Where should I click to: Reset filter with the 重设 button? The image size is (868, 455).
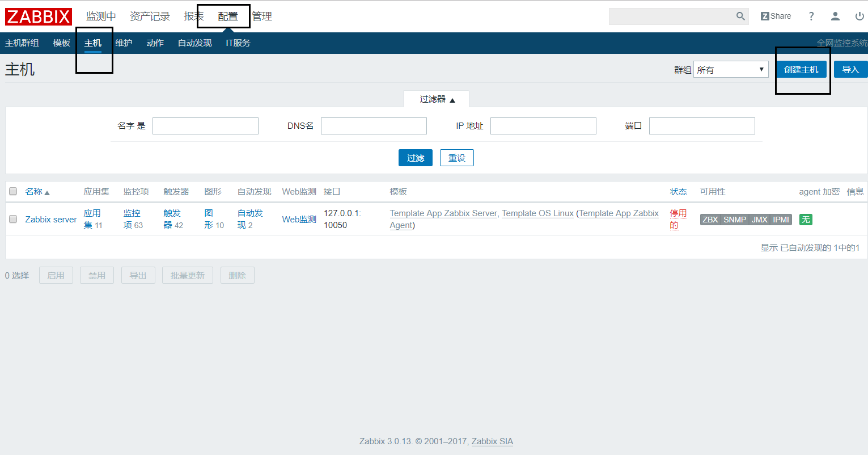point(457,158)
